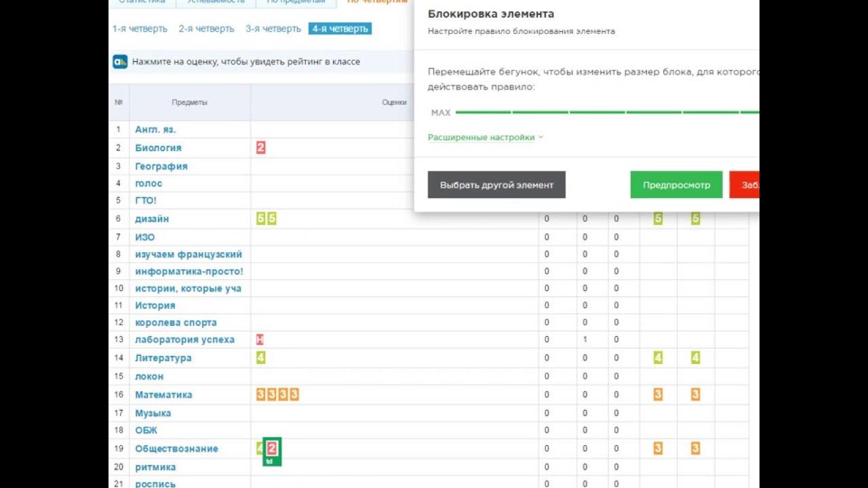Open subject дизайн

coord(152,219)
